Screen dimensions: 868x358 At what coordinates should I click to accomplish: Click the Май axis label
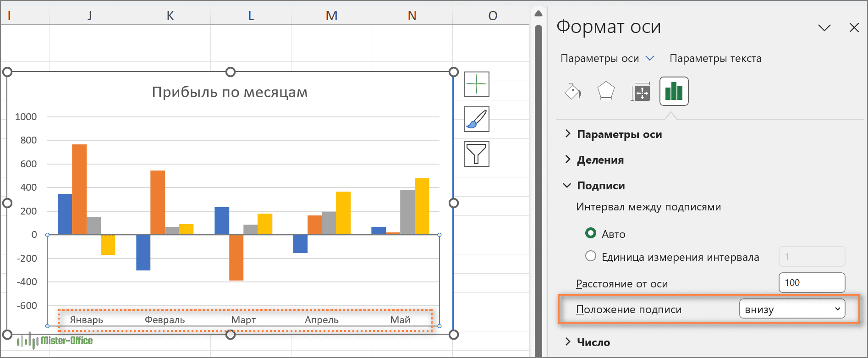point(400,320)
